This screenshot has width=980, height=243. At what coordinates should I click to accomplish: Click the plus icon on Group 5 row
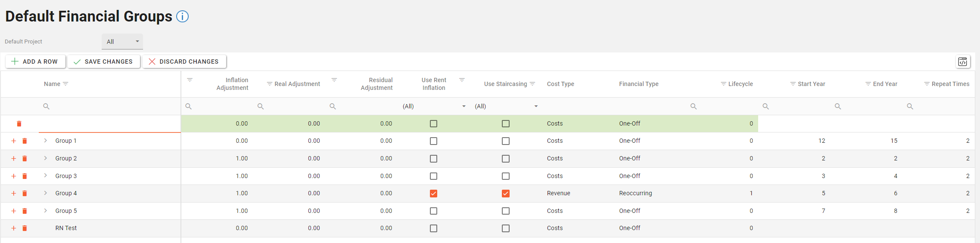click(14, 211)
